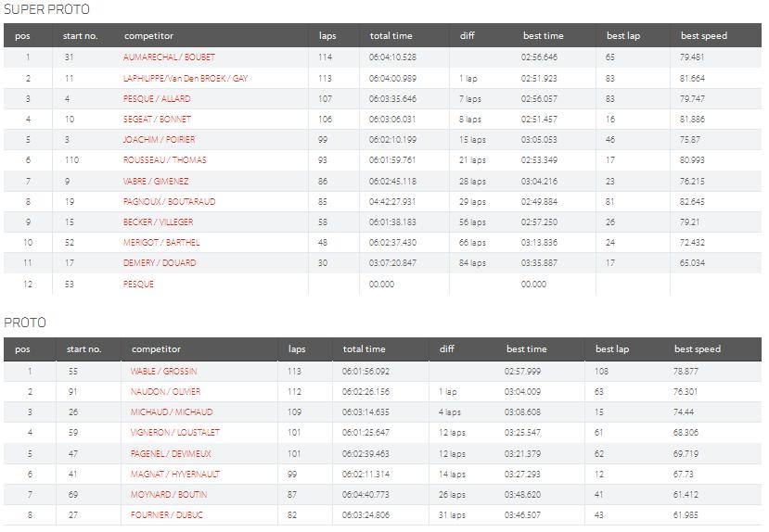Click ROUSSEAU / THOMAS competitor name

click(164, 160)
